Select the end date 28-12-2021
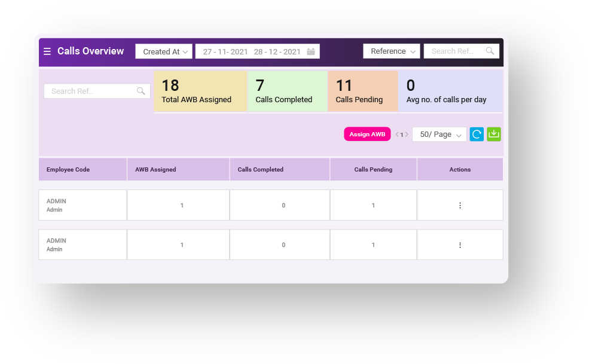 pos(277,52)
